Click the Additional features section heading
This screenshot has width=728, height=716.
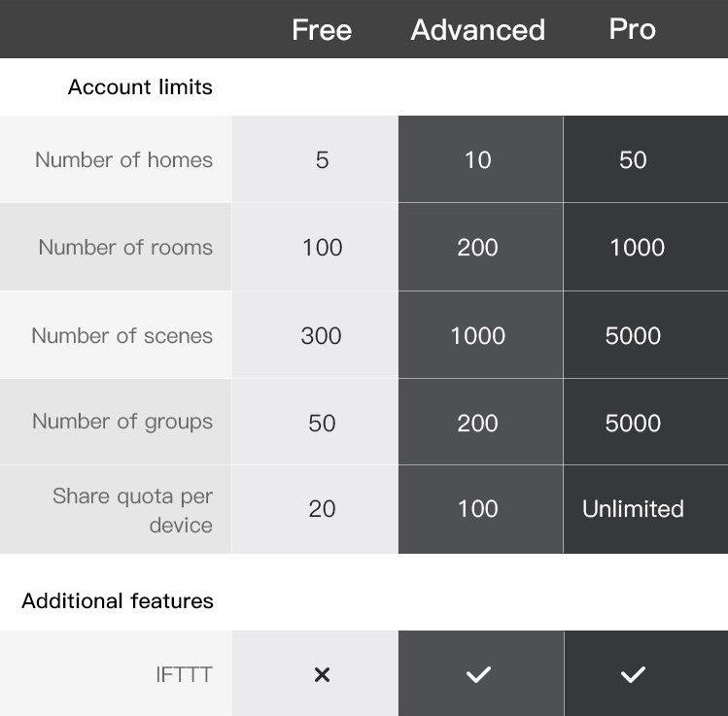click(x=118, y=600)
